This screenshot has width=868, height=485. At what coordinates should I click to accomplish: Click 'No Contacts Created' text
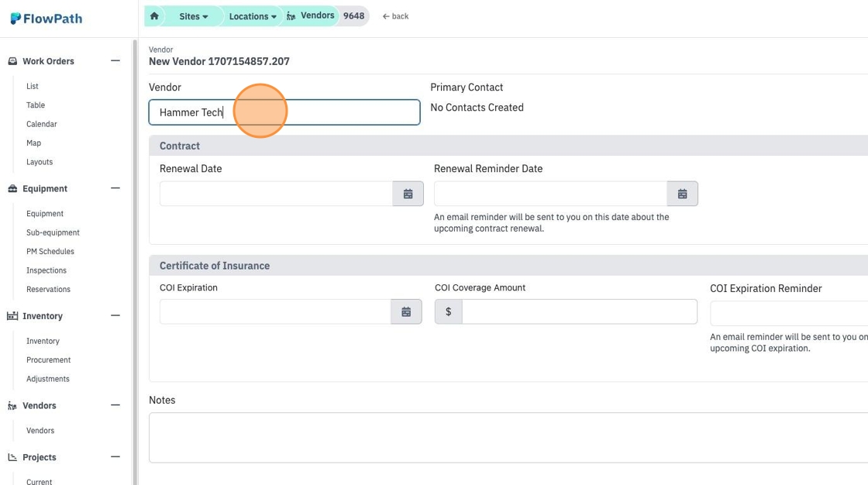coord(477,108)
